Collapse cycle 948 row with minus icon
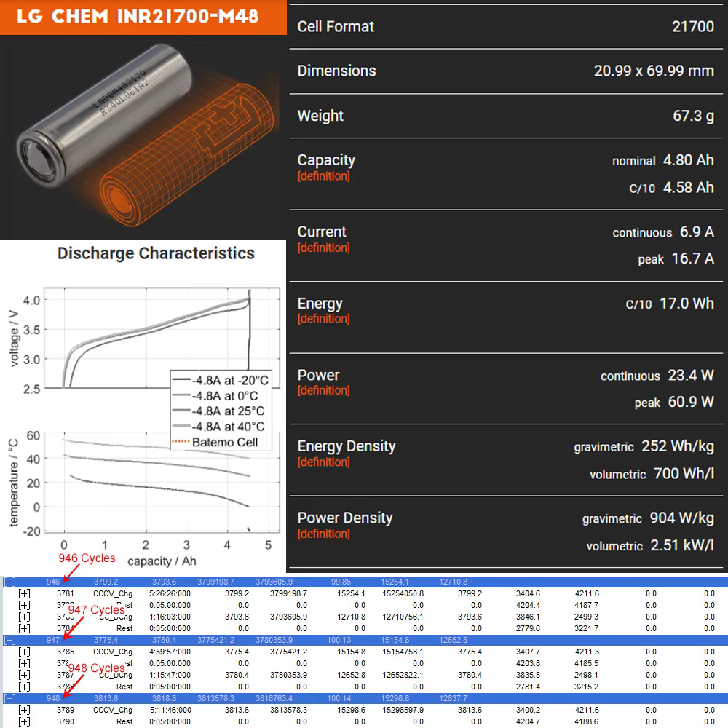This screenshot has height=728, width=728. 9,698
